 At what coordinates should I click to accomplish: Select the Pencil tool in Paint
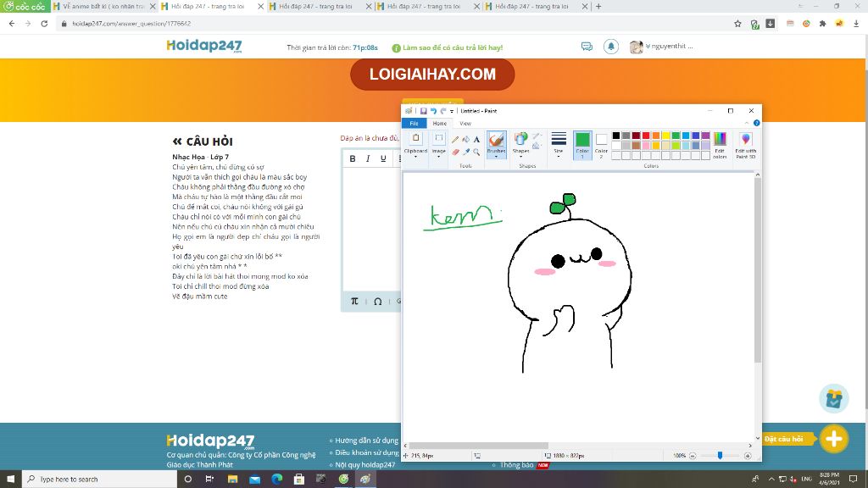455,139
